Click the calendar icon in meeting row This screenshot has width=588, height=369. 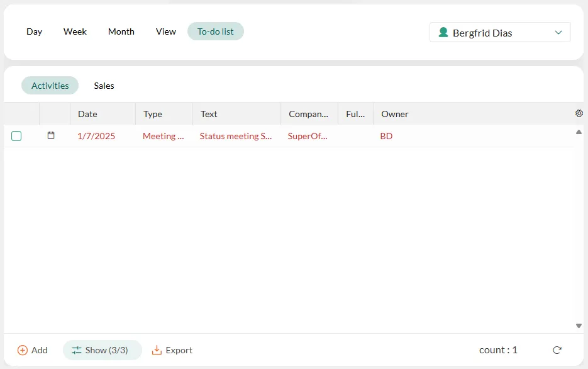pyautogui.click(x=52, y=135)
